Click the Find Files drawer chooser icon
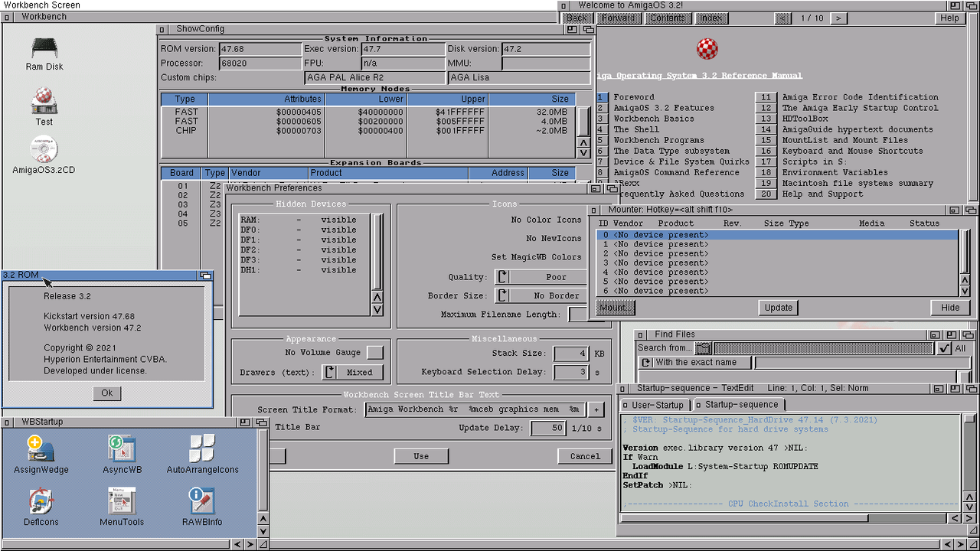This screenshot has height=551, width=980. tap(703, 348)
